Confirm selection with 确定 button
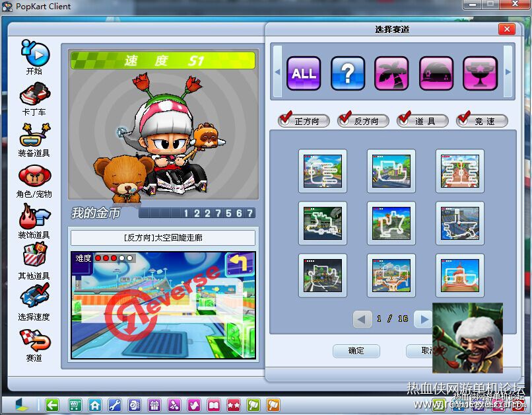Image resolution: width=532 pixels, height=415 pixels. tap(356, 351)
